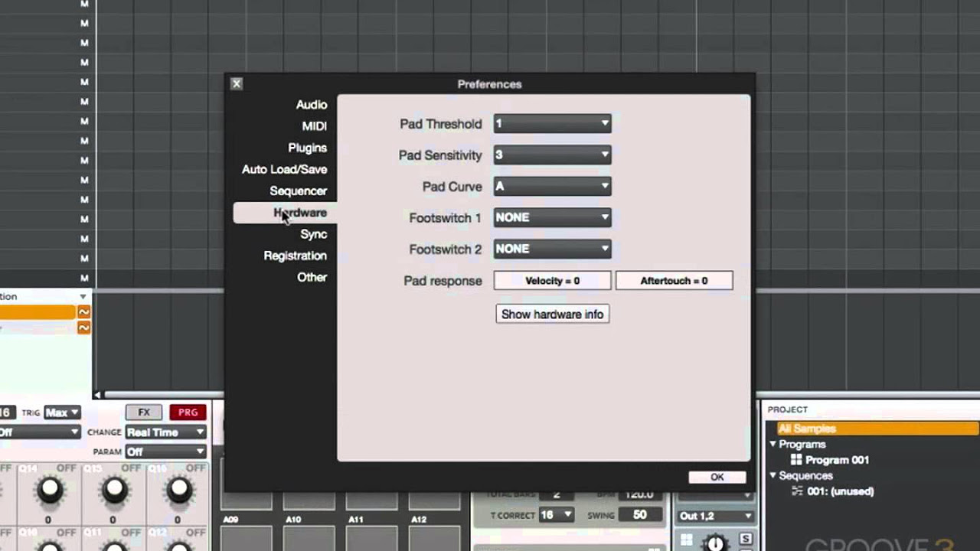Collapse the Programs tree in the Project panel
The width and height of the screenshot is (980, 551).
point(773,444)
